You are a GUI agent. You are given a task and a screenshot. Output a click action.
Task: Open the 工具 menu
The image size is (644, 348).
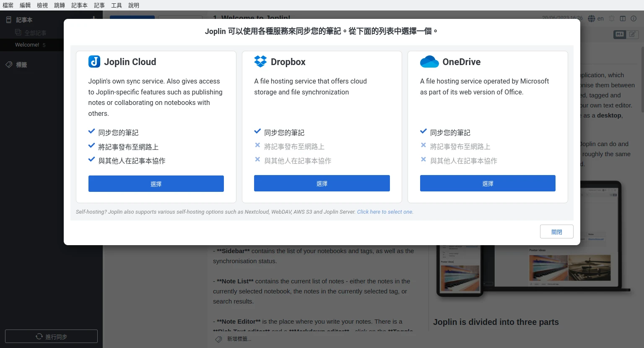117,5
